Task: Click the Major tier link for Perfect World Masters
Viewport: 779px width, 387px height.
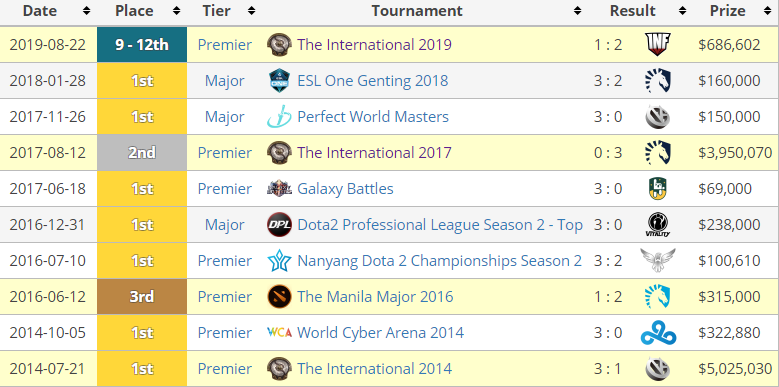Action: 225,117
